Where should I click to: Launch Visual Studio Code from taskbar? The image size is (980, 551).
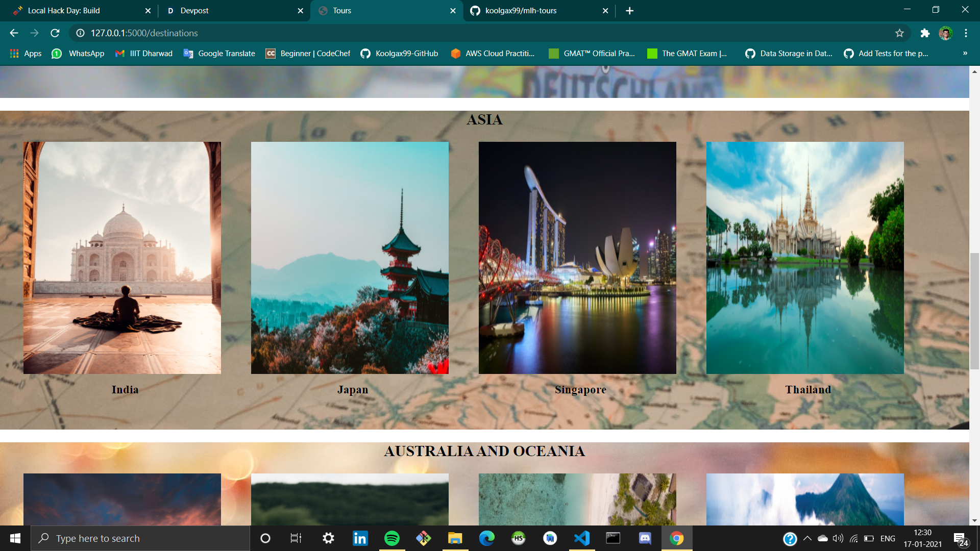click(582, 538)
